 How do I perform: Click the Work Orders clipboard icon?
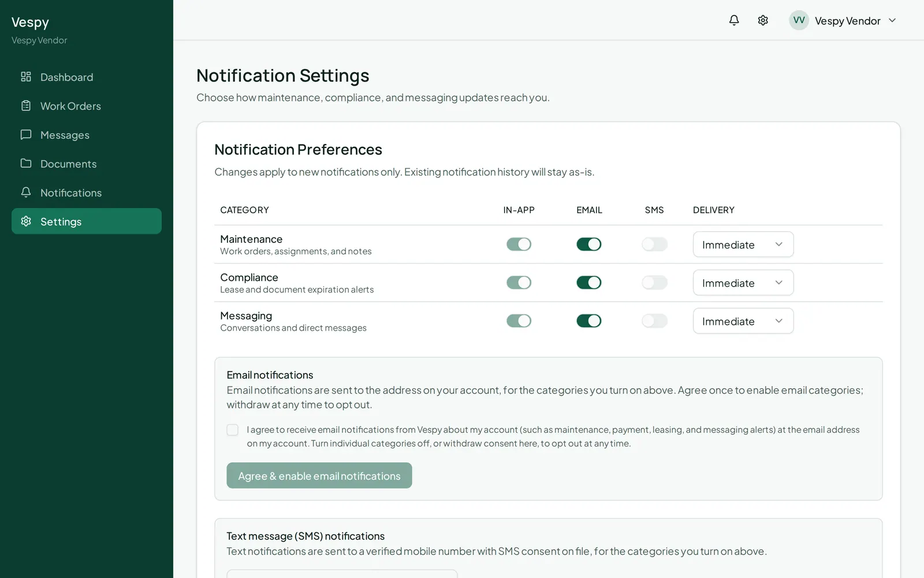coord(26,106)
